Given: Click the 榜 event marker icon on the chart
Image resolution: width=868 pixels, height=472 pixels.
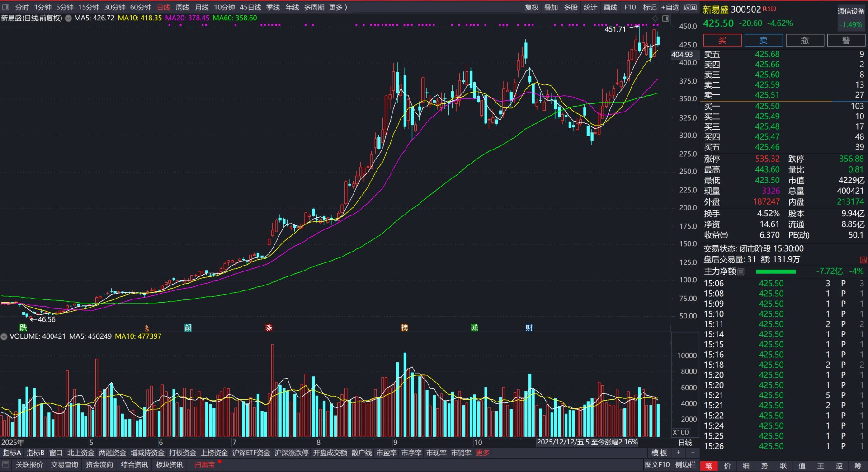Looking at the screenshot, I should 404,327.
